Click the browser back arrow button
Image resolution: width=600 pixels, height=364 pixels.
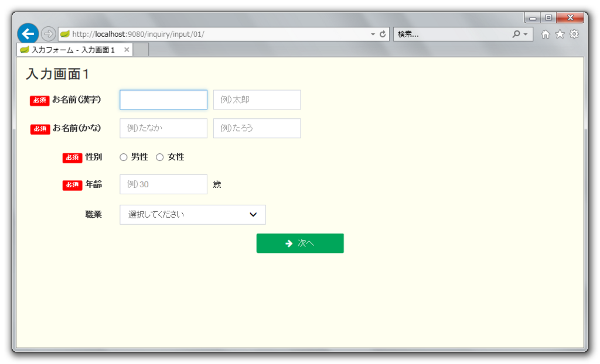pos(28,33)
